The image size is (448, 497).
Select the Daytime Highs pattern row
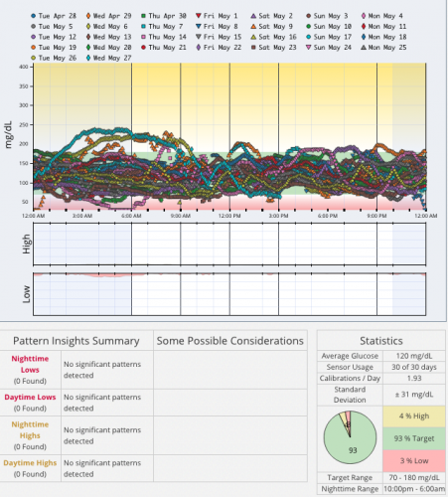point(154,468)
